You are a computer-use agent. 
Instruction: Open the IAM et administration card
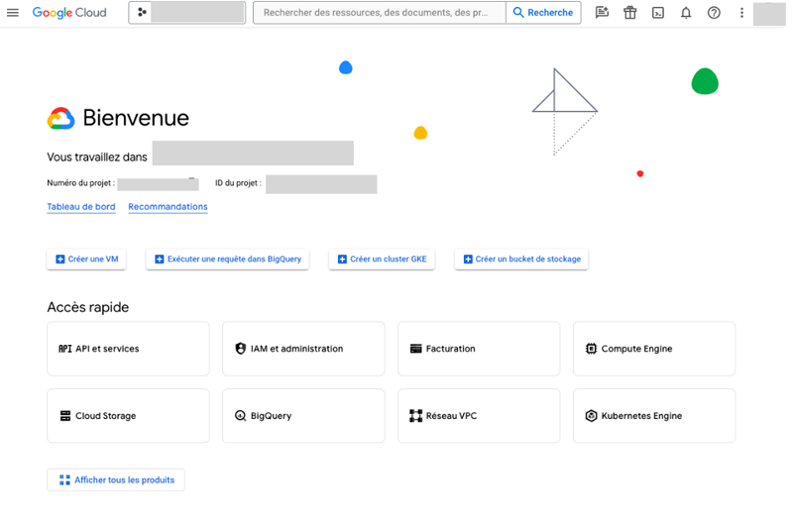pyautogui.click(x=303, y=349)
